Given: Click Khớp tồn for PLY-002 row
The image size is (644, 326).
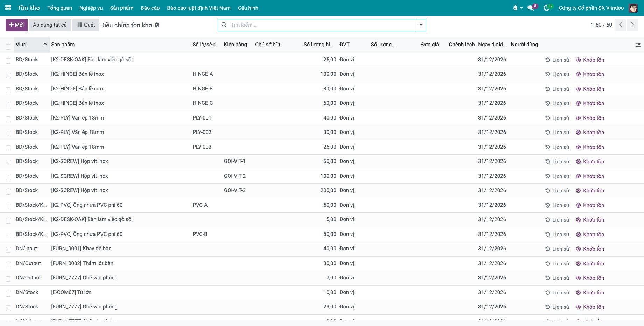Looking at the screenshot, I should point(590,133).
